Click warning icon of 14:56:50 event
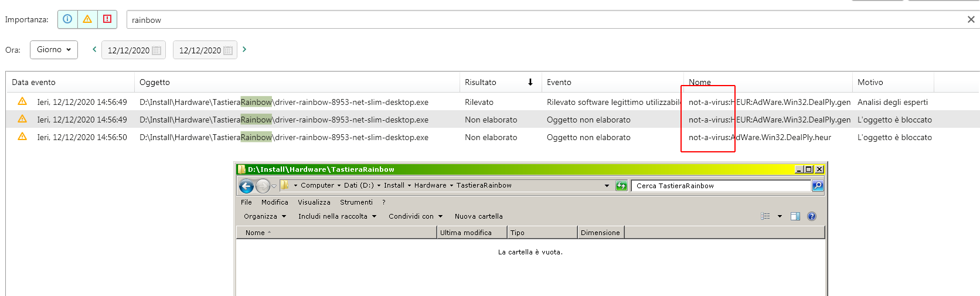Image resolution: width=980 pixels, height=296 pixels. [22, 137]
